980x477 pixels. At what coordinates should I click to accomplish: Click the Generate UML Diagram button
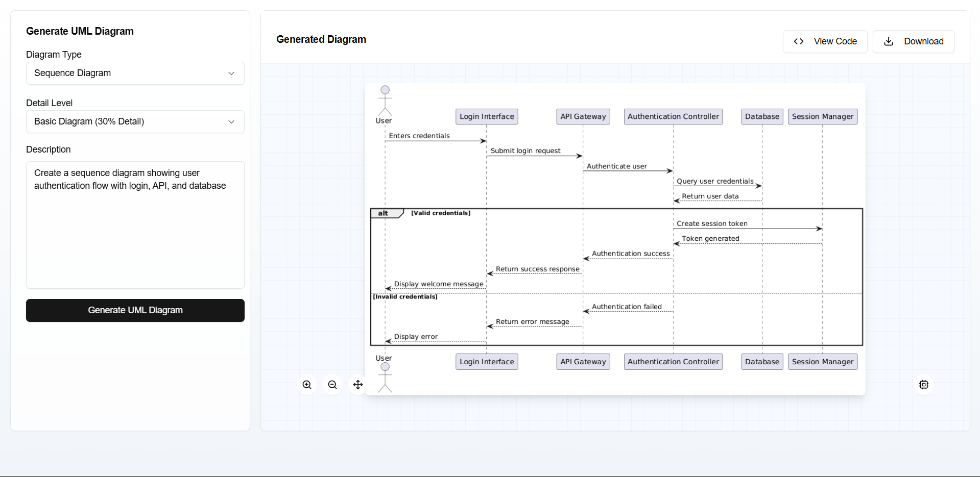coord(135,310)
